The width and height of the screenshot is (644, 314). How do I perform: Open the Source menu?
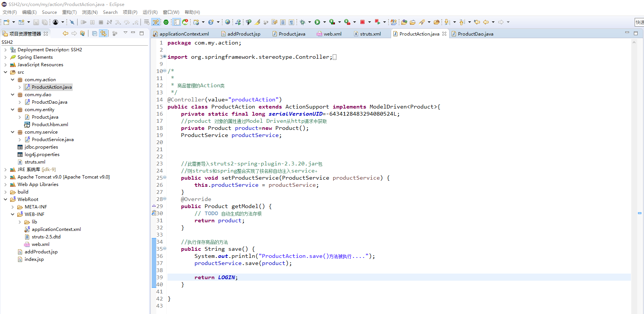pos(49,12)
